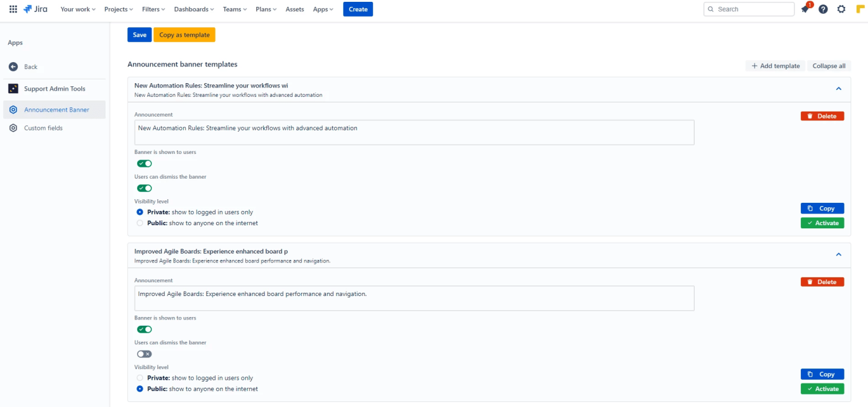Open the Dashboards menu

194,9
